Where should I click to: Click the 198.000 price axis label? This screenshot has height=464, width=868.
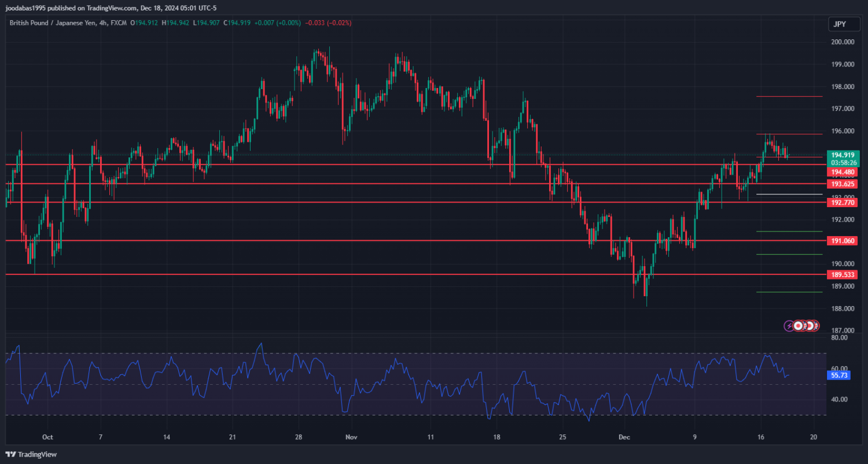(x=843, y=87)
